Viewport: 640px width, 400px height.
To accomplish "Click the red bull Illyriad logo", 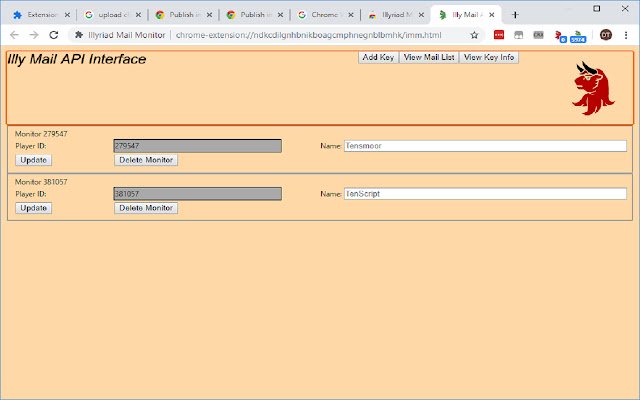I will tap(593, 89).
